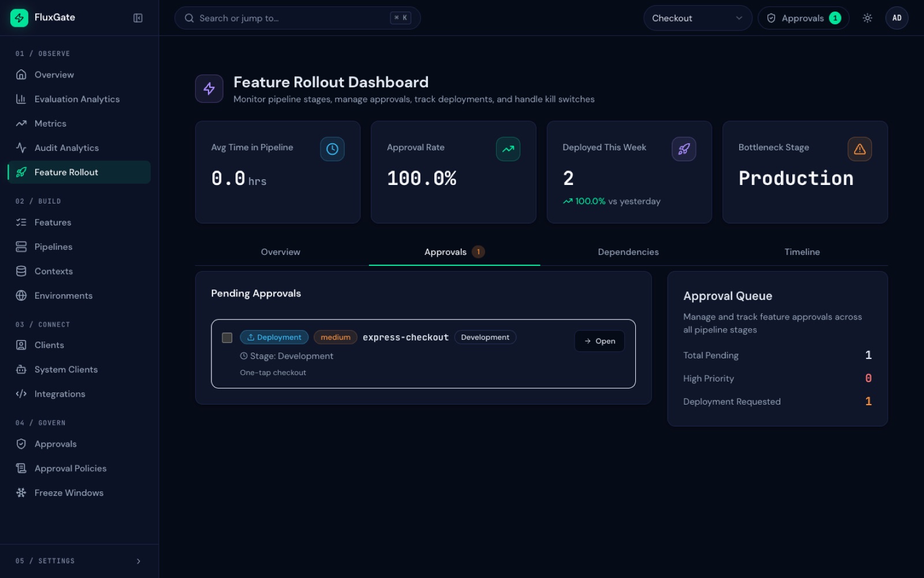Open Approvals under the Govern section
The height and width of the screenshot is (578, 924).
point(79,444)
